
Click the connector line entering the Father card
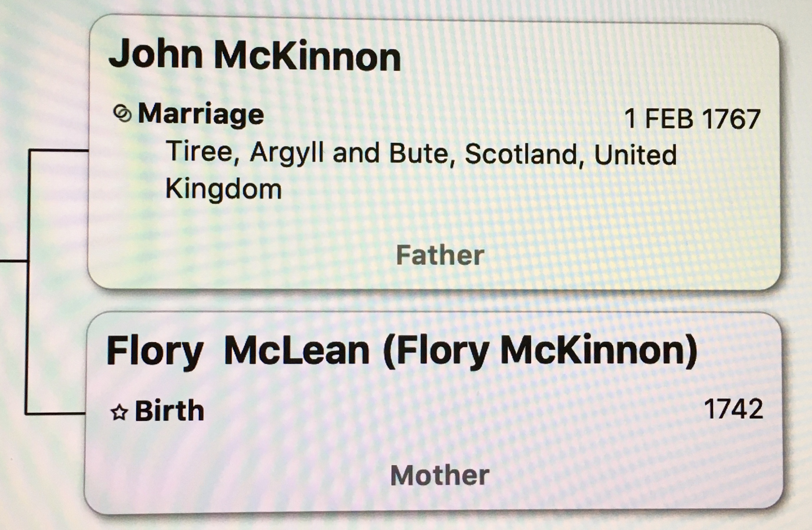click(58, 150)
